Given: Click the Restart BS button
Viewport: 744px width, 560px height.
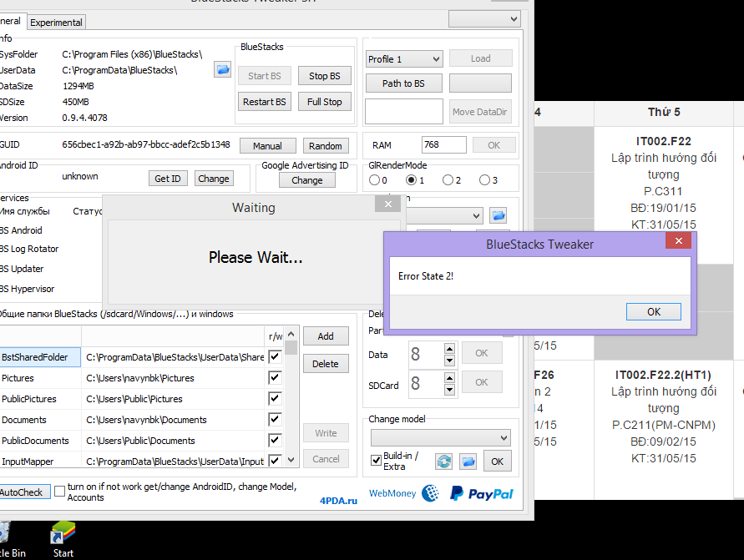Looking at the screenshot, I should (x=265, y=102).
